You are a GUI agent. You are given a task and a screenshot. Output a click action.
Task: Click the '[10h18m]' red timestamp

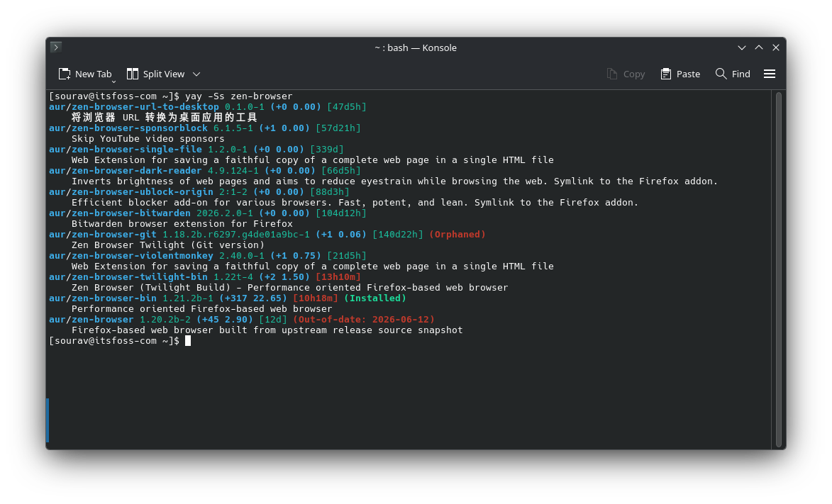(316, 298)
